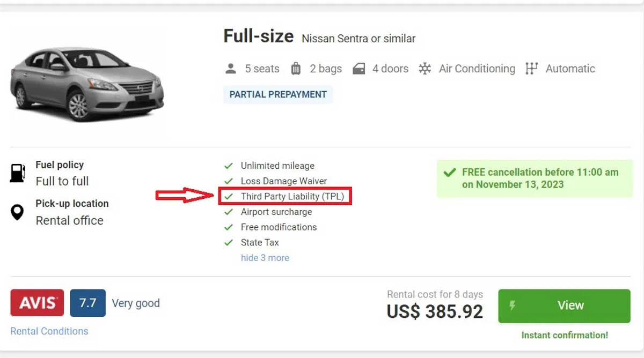Click the automatic transmission gear icon
Image resolution: width=644 pixels, height=358 pixels.
531,69
